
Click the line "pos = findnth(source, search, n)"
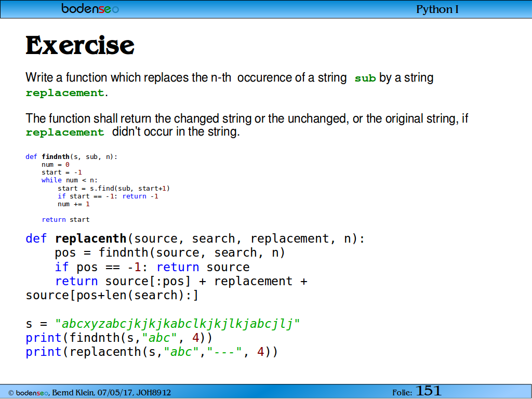(170, 253)
